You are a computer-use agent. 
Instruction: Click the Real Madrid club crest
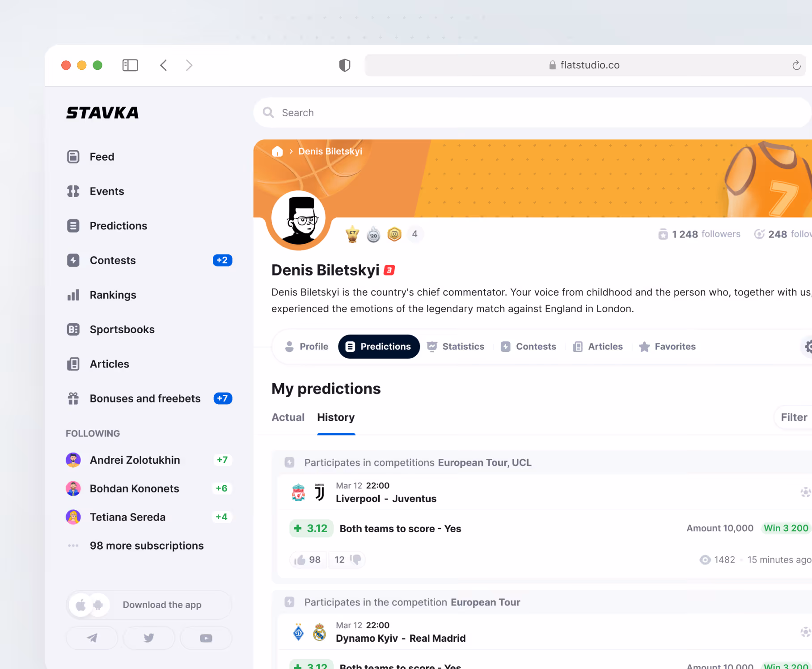320,632
